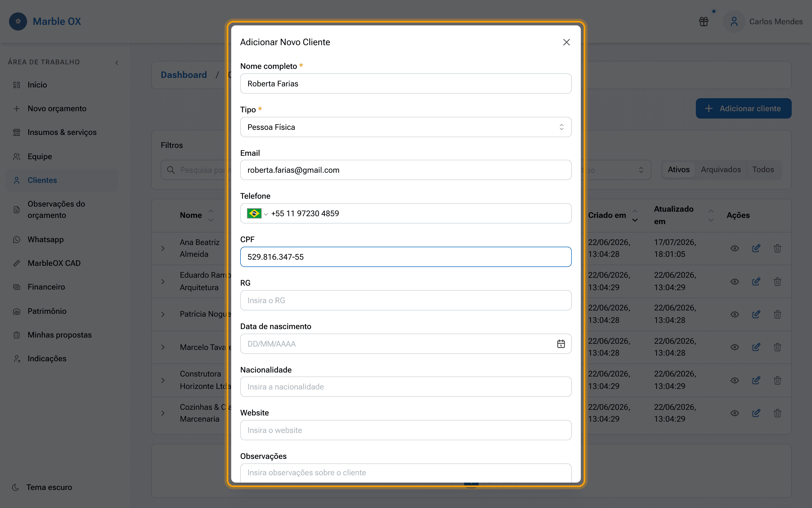
Task: Expand the Cozinhas & Cia Marcenaria row
Action: tap(163, 413)
